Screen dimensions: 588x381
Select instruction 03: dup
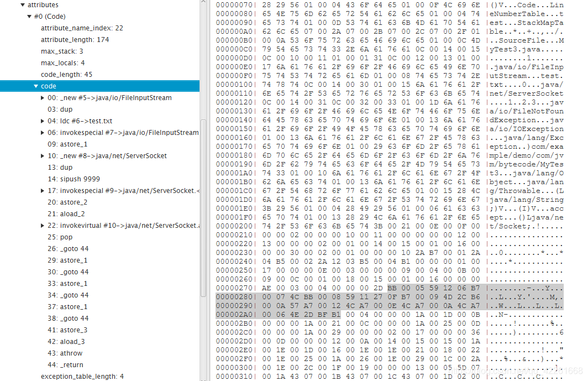[60, 109]
